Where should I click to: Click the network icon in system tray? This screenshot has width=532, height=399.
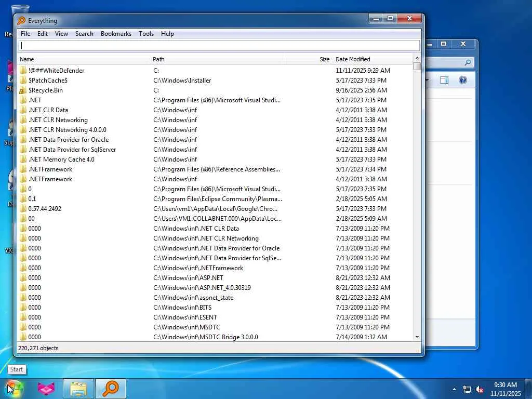[467, 390]
